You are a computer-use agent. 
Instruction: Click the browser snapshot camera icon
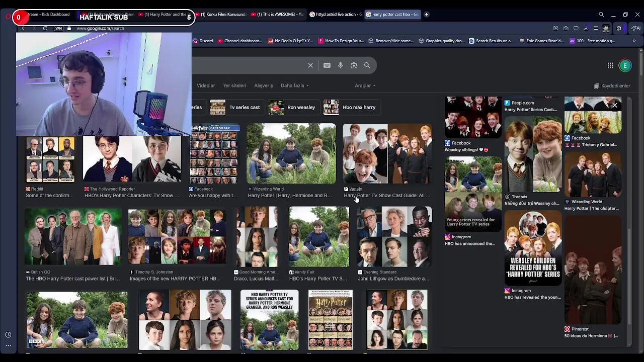566,28
